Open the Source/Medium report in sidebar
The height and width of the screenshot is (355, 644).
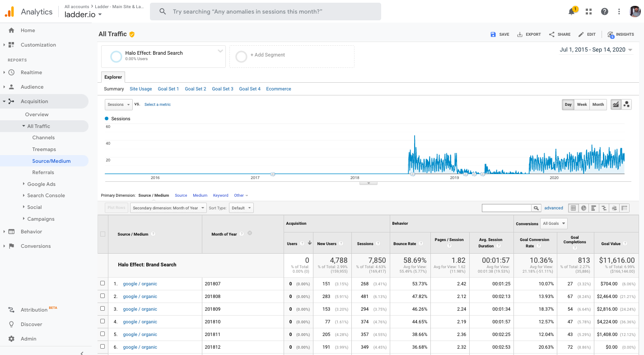click(x=51, y=161)
